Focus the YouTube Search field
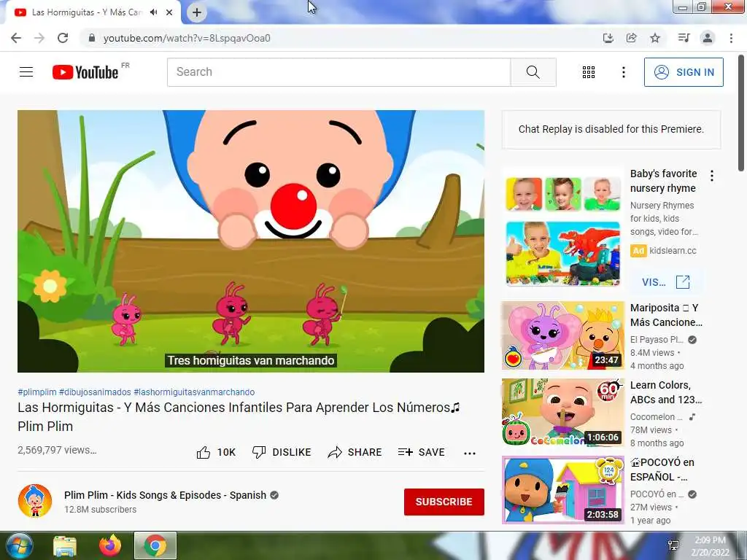Viewport: 747px width, 560px height. point(338,72)
